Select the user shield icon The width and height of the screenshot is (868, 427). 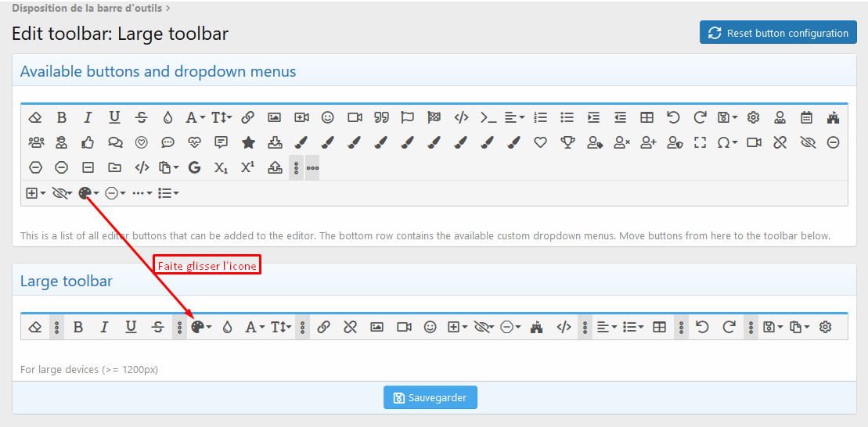674,142
